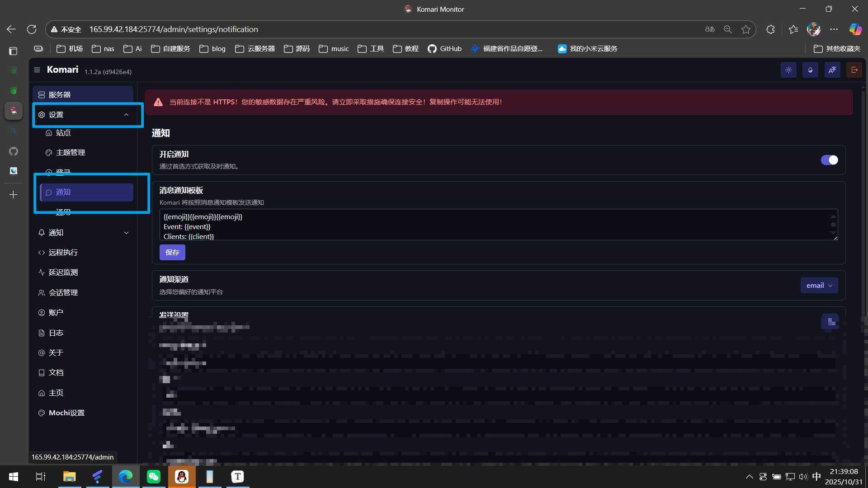Image resolution: width=868 pixels, height=488 pixels.
Task: Open the language translation switcher
Action: (832, 70)
